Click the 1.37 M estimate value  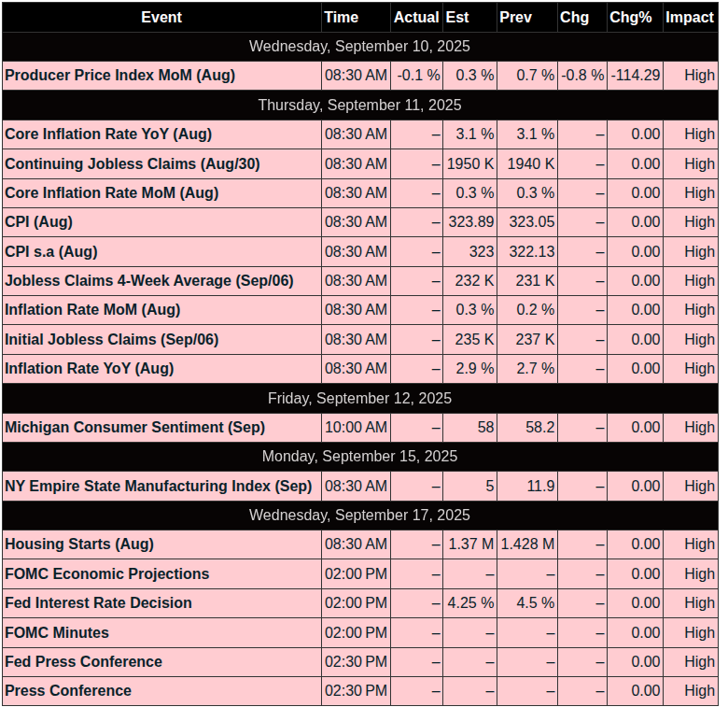pyautogui.click(x=470, y=544)
